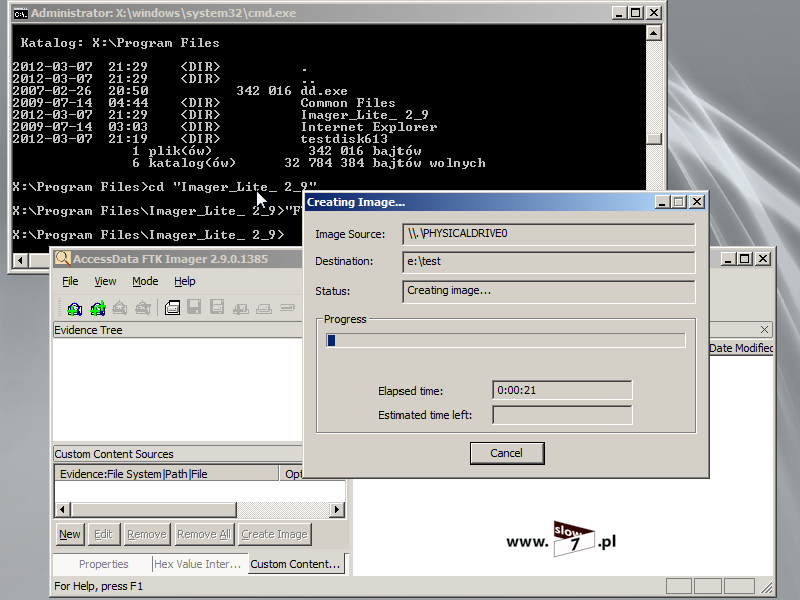Switch to the Properties tab
The image size is (800, 600).
pyautogui.click(x=104, y=564)
